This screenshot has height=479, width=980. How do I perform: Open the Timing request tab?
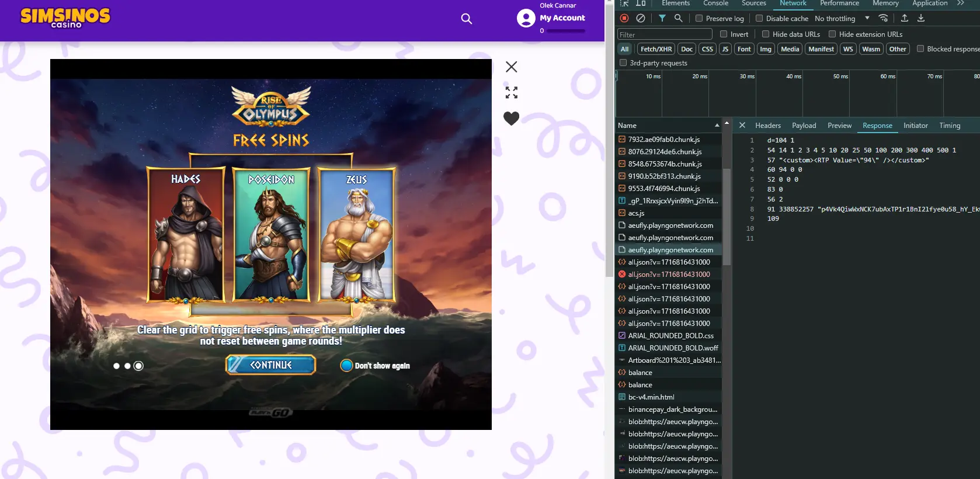click(x=950, y=125)
